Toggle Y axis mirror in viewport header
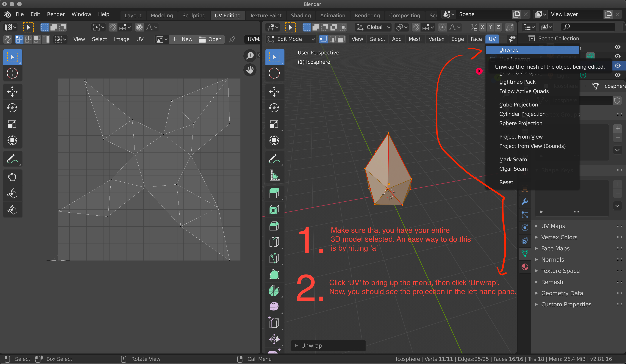 [490, 27]
